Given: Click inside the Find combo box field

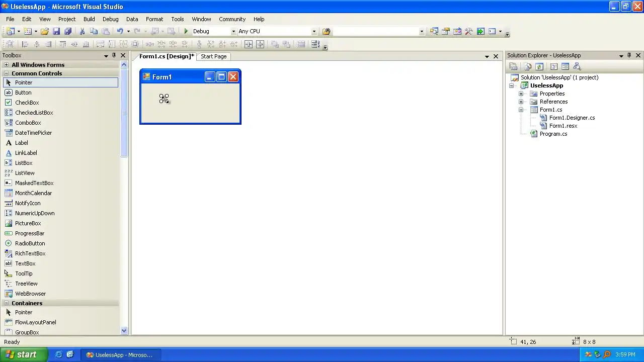Looking at the screenshot, I should click(x=375, y=31).
